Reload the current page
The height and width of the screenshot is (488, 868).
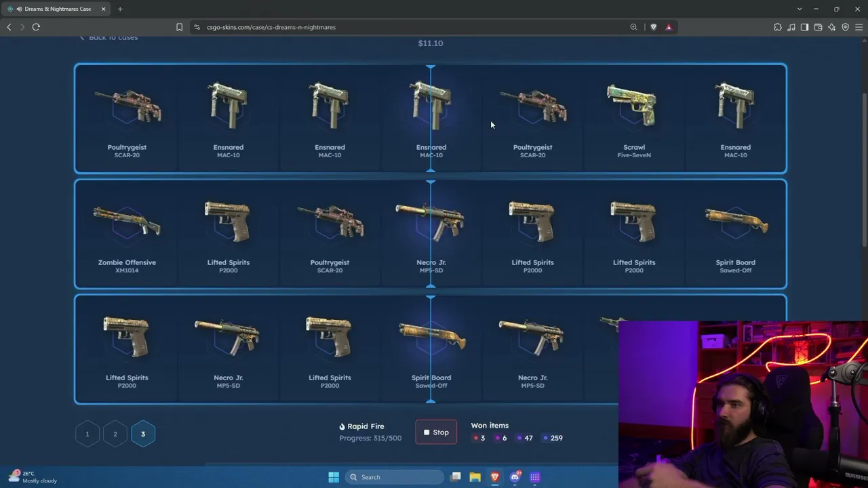click(36, 27)
